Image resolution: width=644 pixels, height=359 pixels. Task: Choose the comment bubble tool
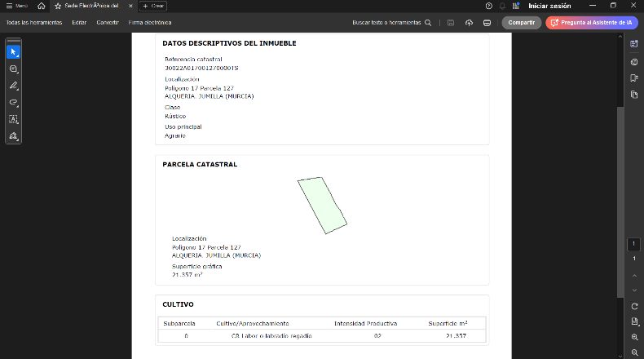14,69
